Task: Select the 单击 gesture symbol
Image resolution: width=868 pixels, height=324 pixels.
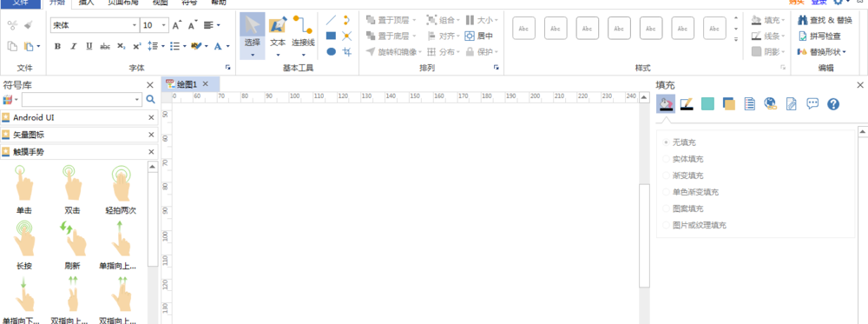Action: pos(23,188)
